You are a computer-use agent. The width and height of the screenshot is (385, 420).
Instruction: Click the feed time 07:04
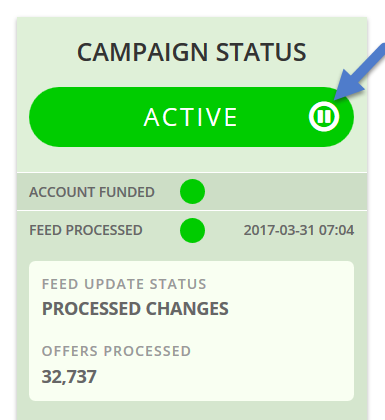pos(336,230)
